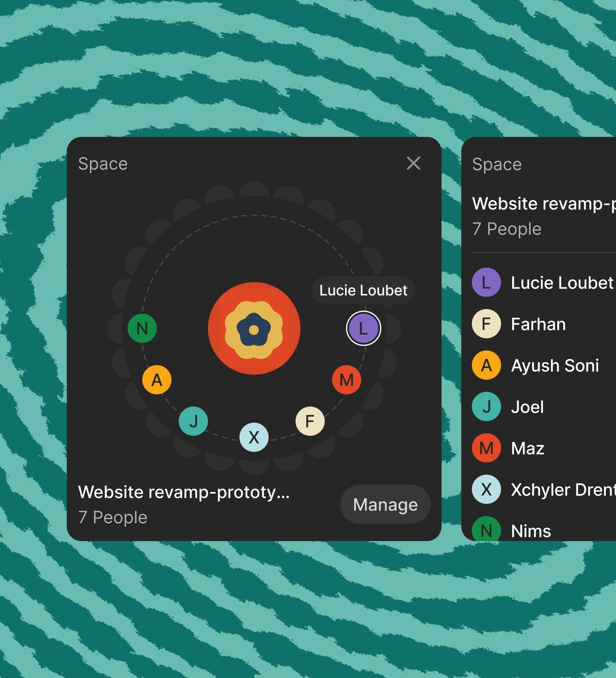
Task: Click the Website revamp title in right card
Action: (x=544, y=204)
